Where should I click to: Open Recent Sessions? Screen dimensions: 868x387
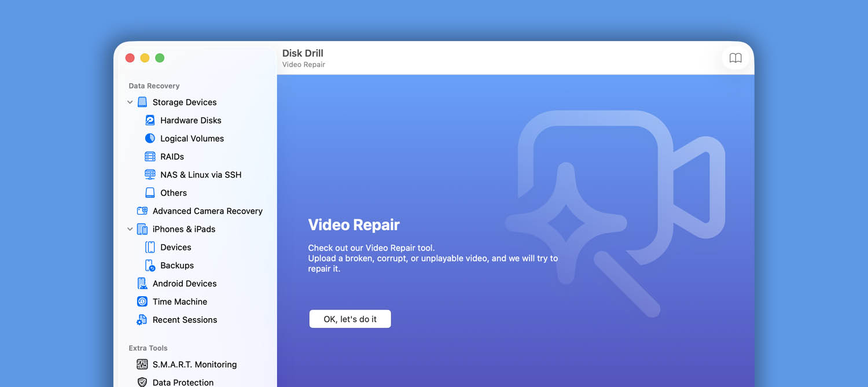[185, 319]
